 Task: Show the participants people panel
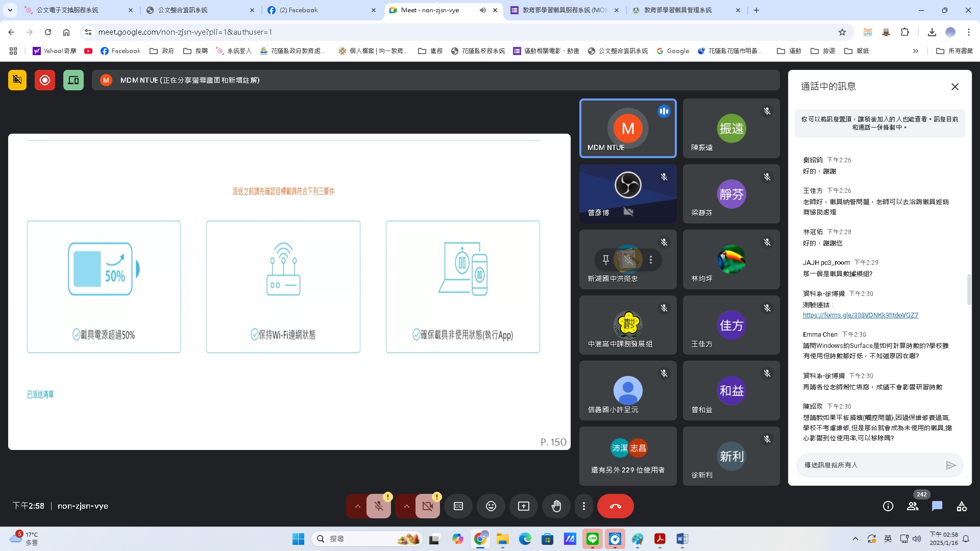click(913, 506)
